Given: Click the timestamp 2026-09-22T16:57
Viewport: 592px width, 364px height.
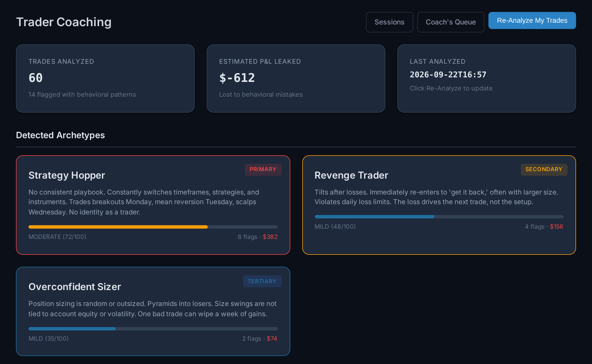Looking at the screenshot, I should [x=448, y=75].
